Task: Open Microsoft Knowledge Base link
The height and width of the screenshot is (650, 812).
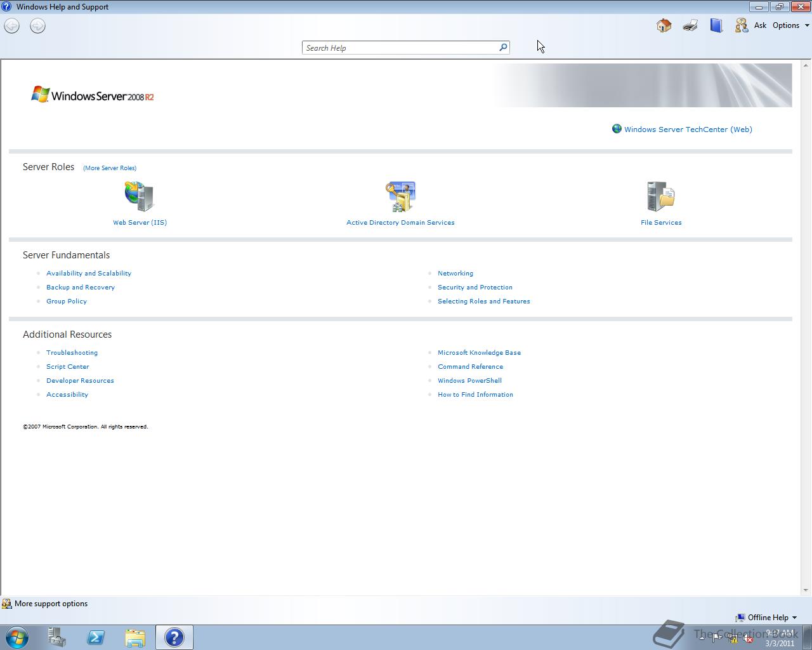Action: [479, 353]
